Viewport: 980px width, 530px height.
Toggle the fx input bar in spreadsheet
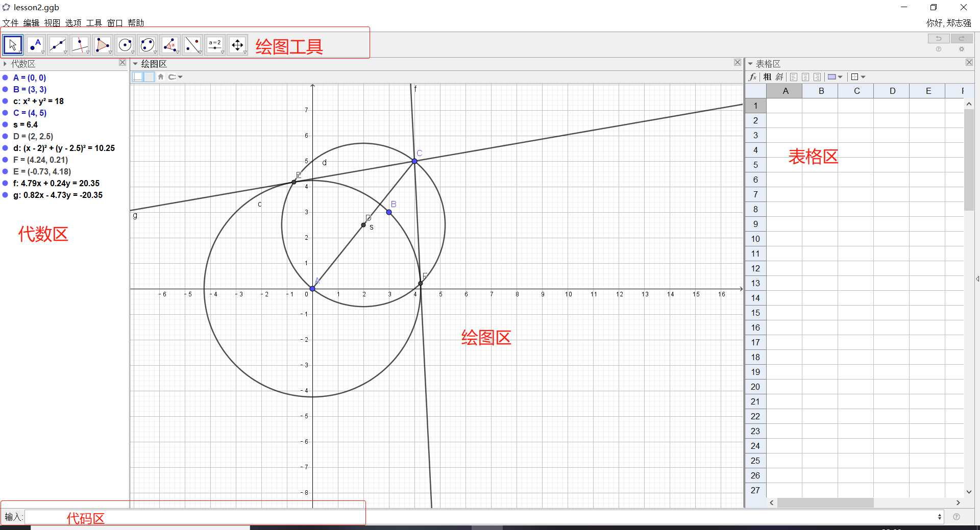pos(753,77)
